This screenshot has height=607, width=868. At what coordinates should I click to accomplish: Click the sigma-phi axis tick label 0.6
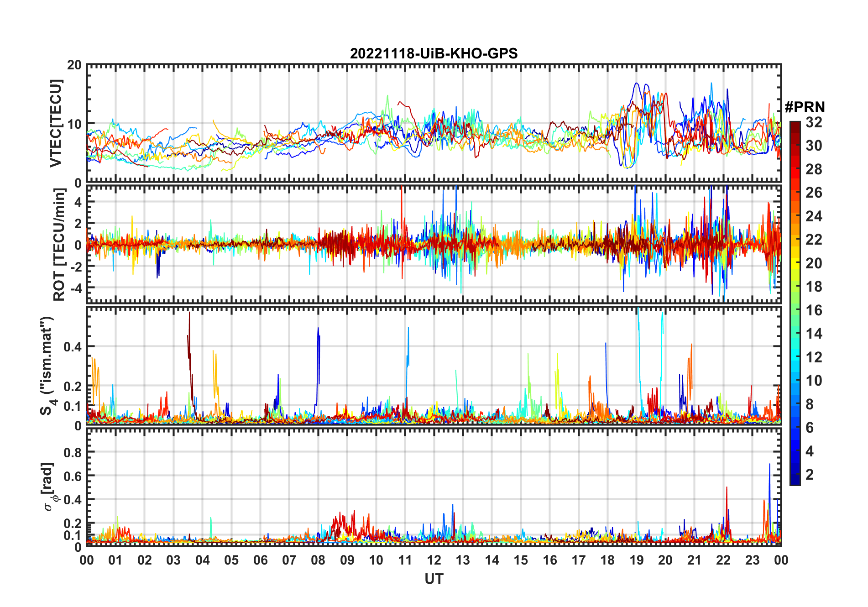click(x=73, y=476)
